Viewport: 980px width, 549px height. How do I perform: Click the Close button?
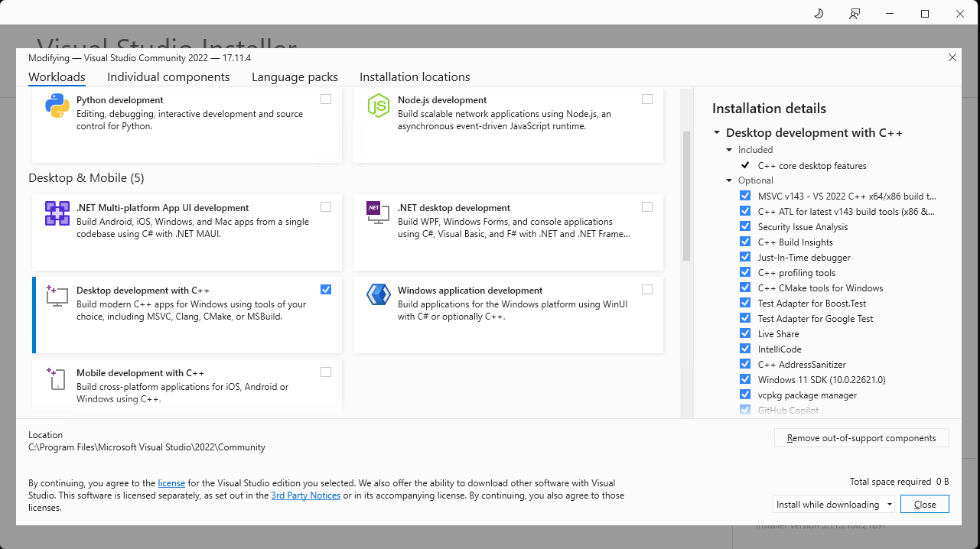coord(925,504)
